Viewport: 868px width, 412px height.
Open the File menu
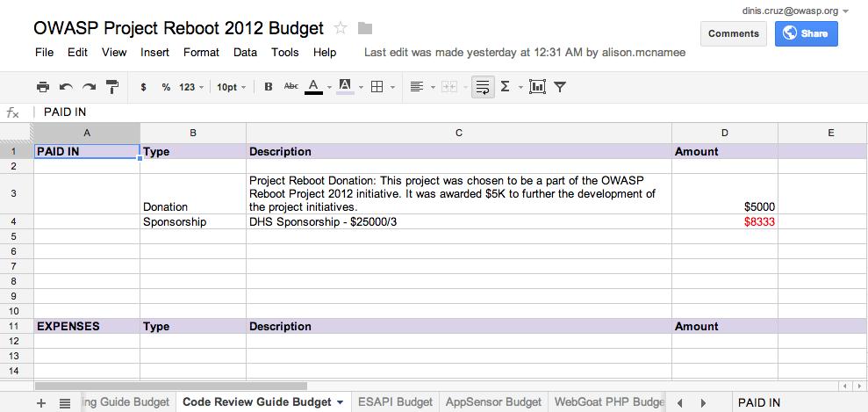point(44,53)
